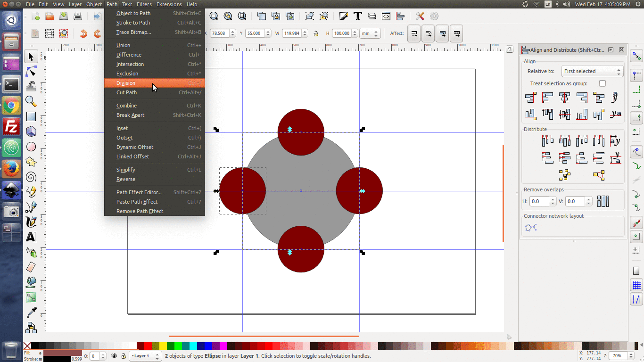644x362 pixels.
Task: Click the no-color X palette swatch
Action: point(27,346)
